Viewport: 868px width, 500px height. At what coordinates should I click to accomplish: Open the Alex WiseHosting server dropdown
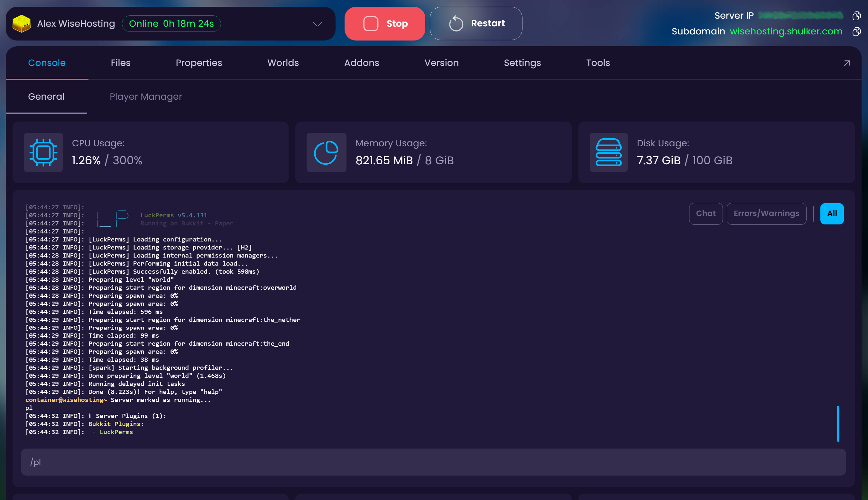pos(76,24)
